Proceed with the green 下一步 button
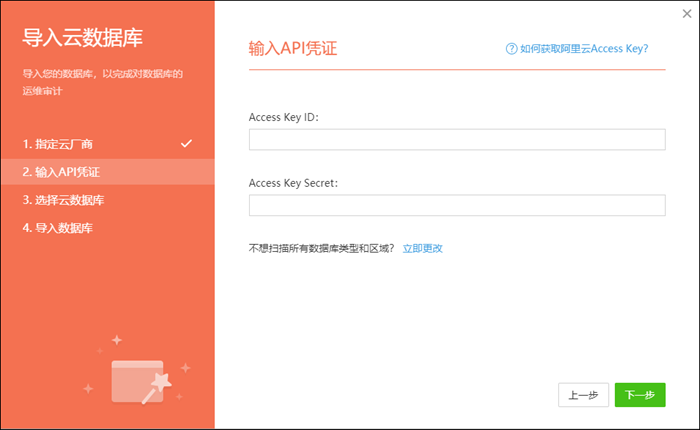 [x=640, y=395]
